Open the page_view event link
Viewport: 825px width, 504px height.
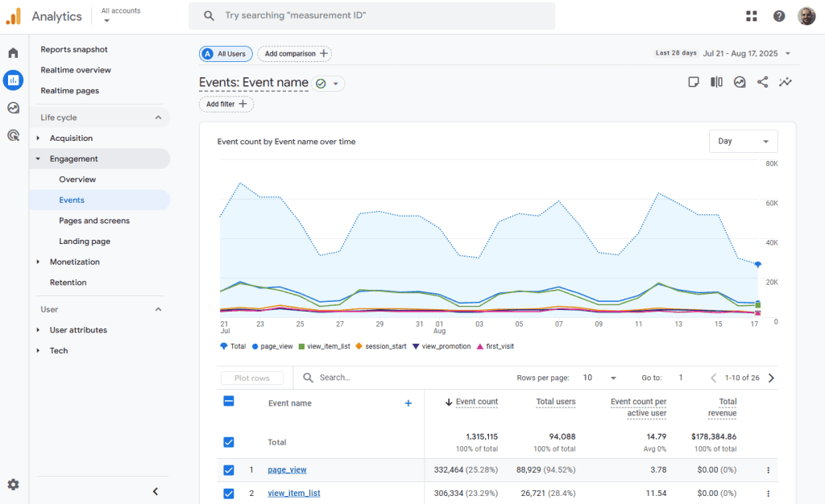[287, 470]
